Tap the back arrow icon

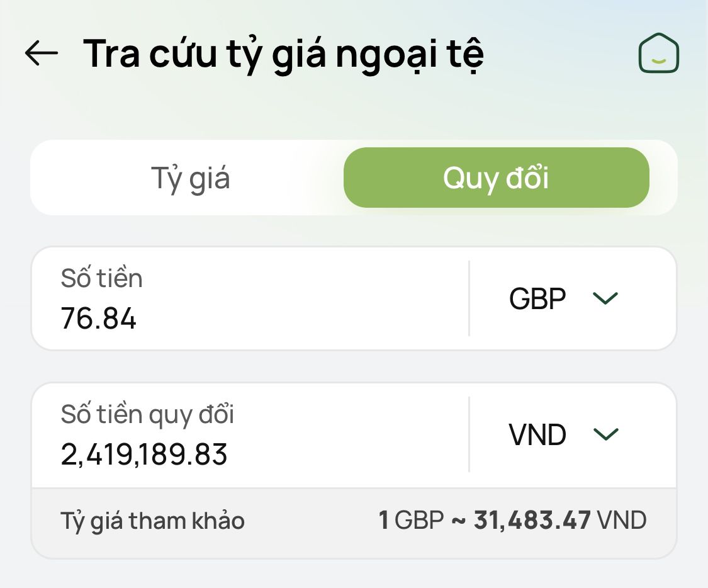pos(42,53)
